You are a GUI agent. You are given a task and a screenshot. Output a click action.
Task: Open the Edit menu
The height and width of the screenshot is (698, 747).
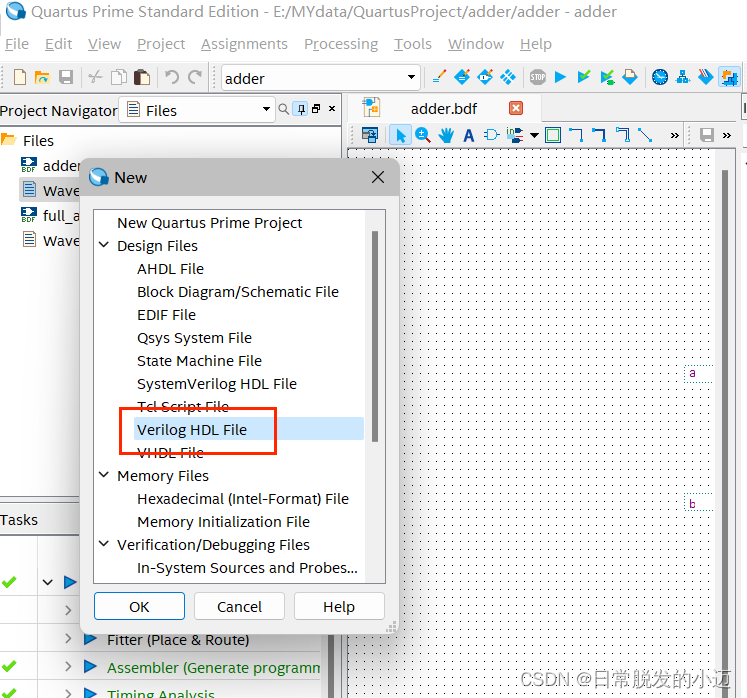coord(58,44)
